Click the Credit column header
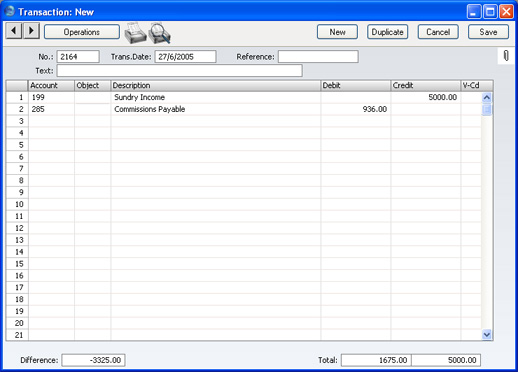This screenshot has height=372, width=518. 425,86
